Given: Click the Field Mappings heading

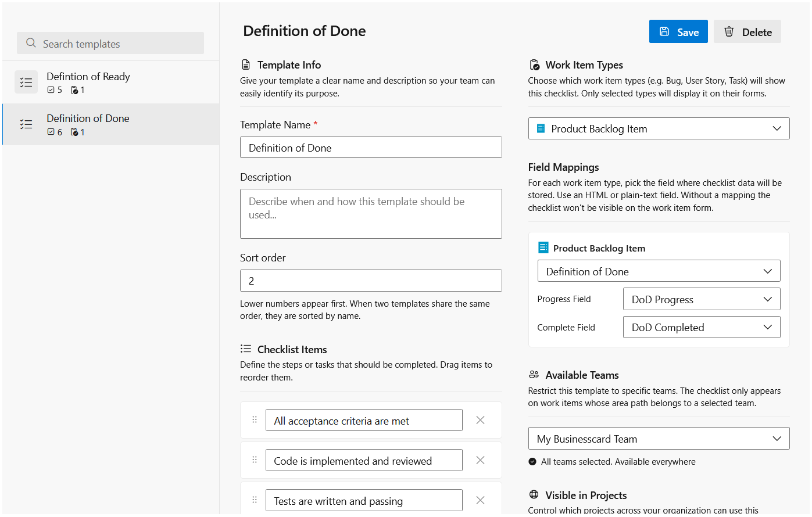Looking at the screenshot, I should tap(563, 167).
